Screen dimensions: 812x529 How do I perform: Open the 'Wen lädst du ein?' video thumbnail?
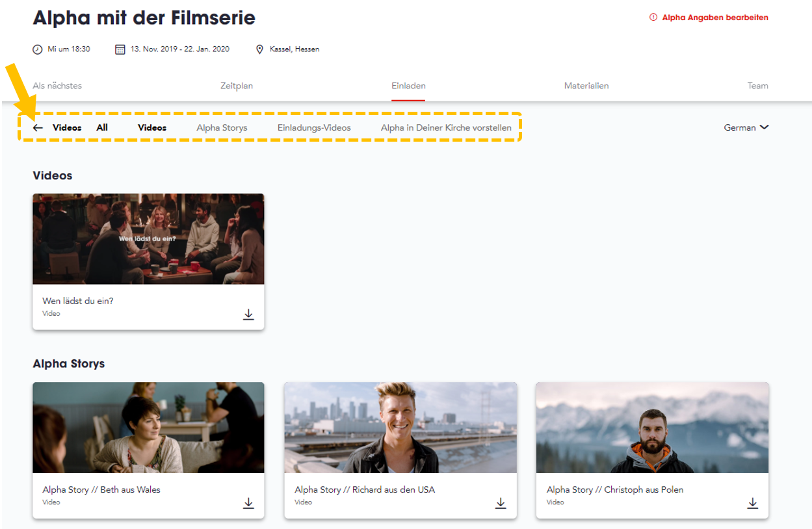pos(148,239)
